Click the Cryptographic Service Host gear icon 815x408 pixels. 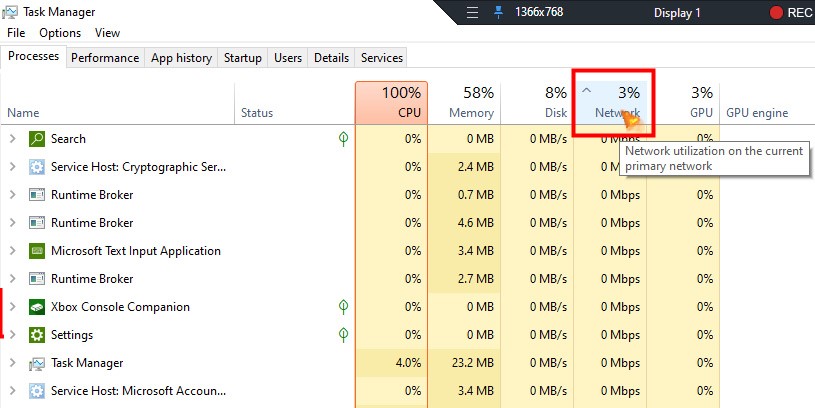click(37, 167)
